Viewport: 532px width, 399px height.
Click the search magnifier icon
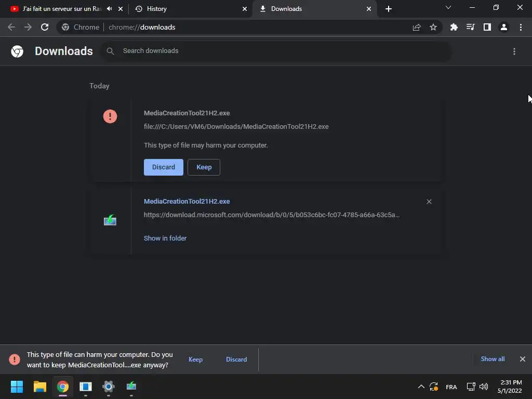(110, 51)
